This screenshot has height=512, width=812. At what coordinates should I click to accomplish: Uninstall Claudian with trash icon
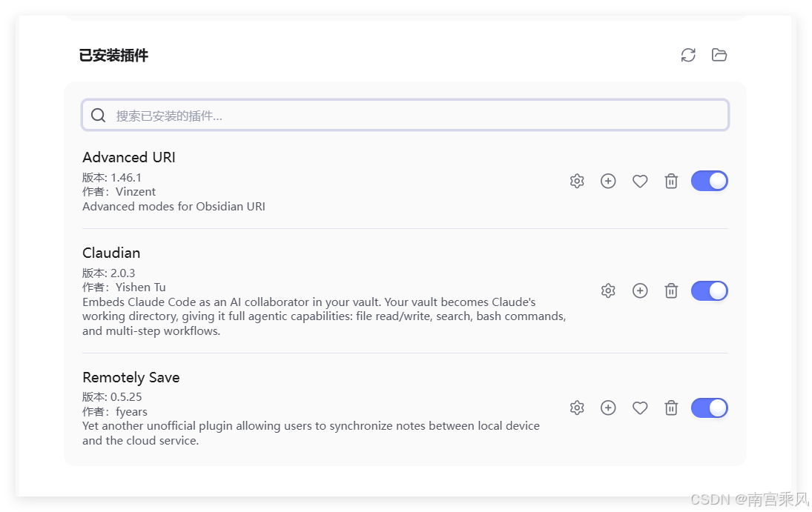[x=671, y=290]
